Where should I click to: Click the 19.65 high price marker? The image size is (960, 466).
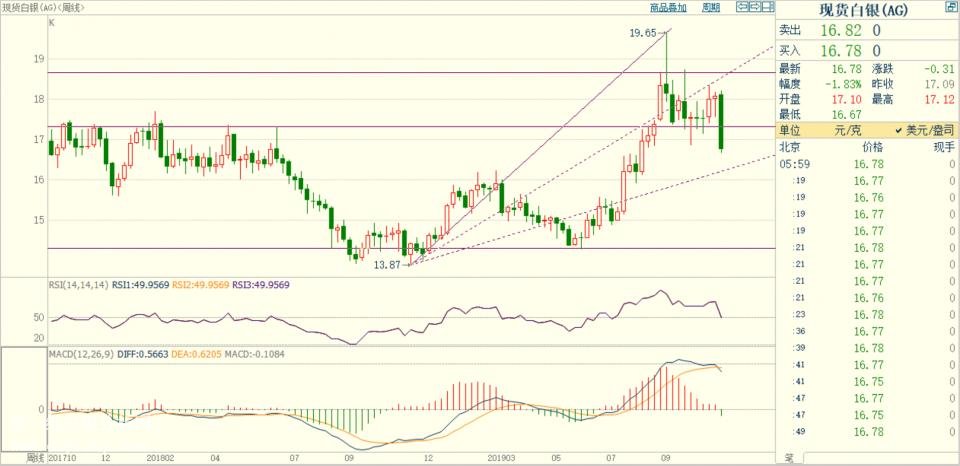[x=643, y=33]
